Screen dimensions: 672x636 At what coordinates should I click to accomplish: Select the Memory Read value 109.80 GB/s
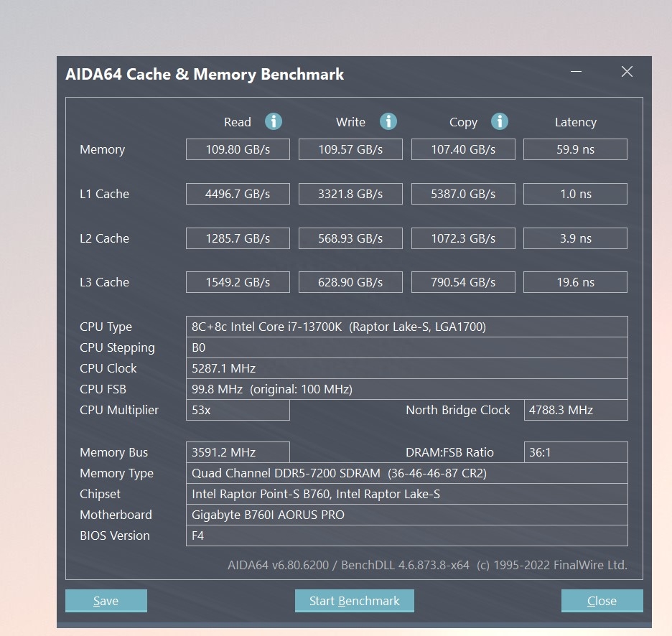pyautogui.click(x=238, y=149)
